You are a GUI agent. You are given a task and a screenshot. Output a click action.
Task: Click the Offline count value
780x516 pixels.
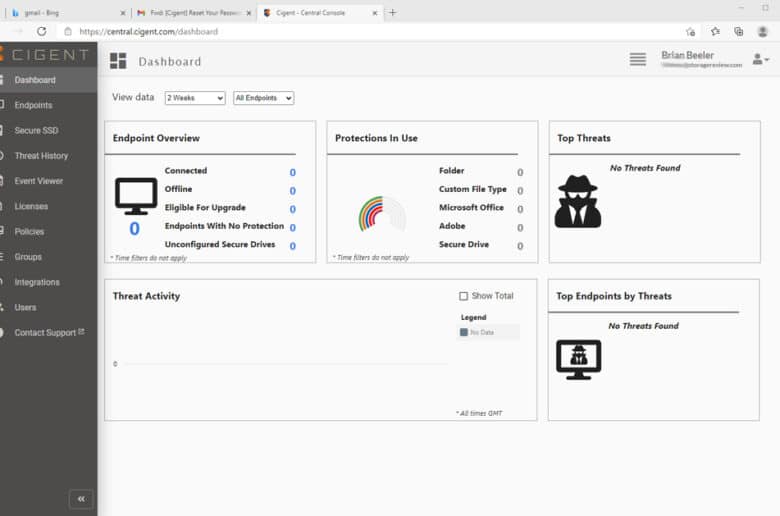tap(292, 191)
